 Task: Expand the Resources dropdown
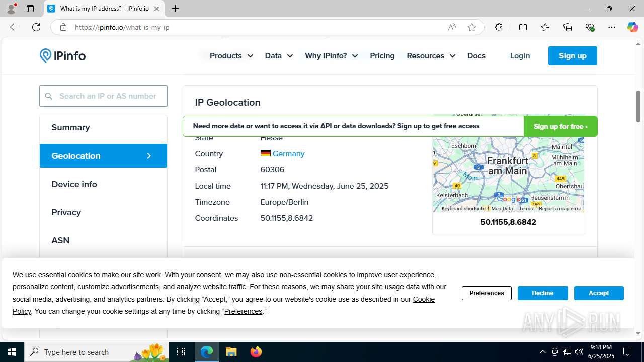(x=431, y=56)
